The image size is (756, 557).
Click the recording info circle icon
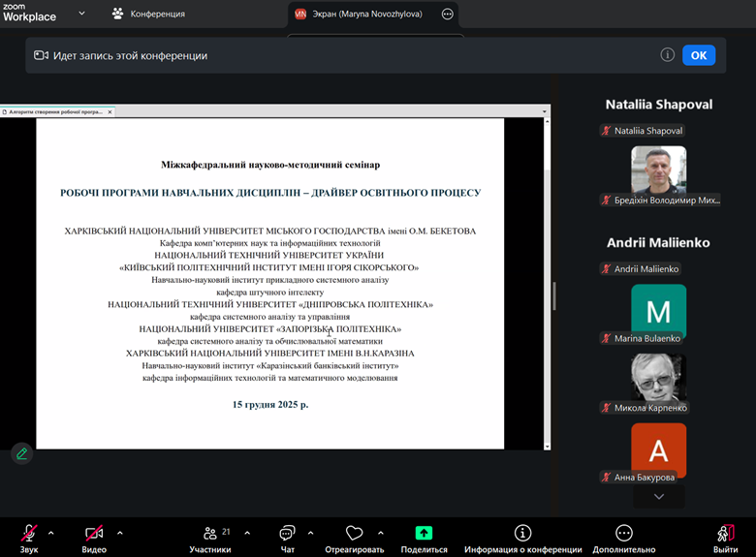point(667,55)
